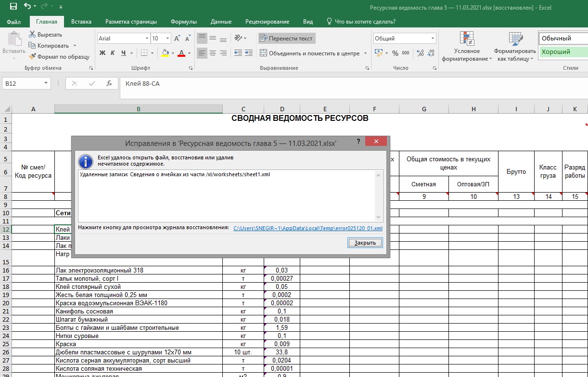The height and width of the screenshot is (377, 588).
Task: Toggle bold (Ж) formatting
Action: click(x=102, y=53)
